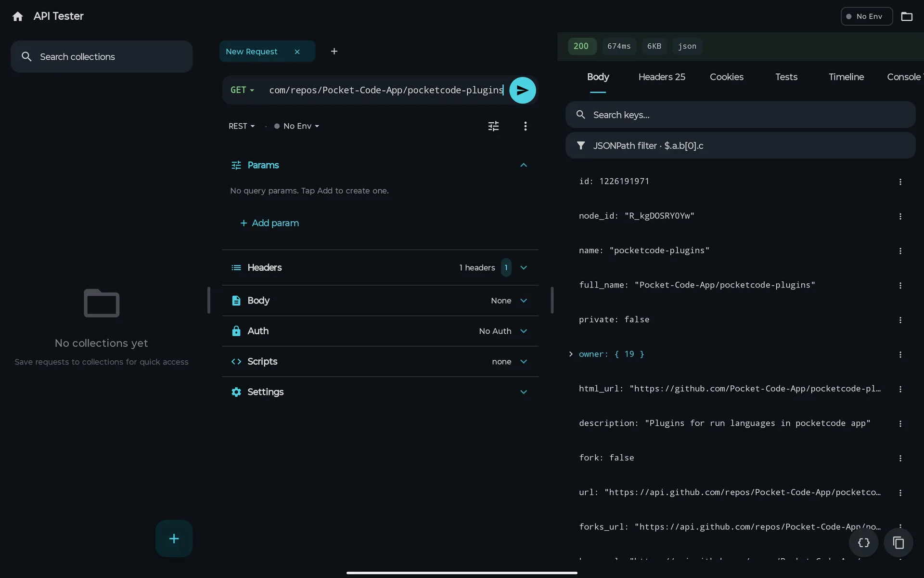Click the JSONPath filter funnel icon
This screenshot has height=578, width=924.
click(x=581, y=145)
